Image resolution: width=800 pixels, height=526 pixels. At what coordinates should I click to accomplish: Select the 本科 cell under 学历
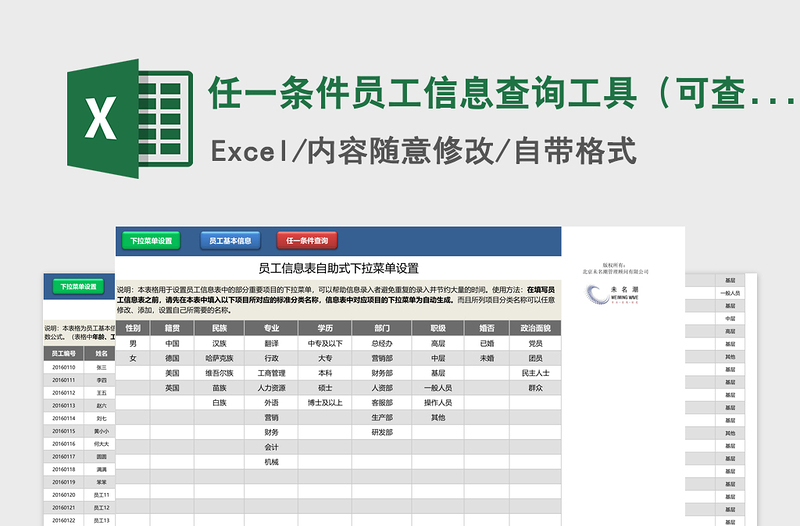325,373
